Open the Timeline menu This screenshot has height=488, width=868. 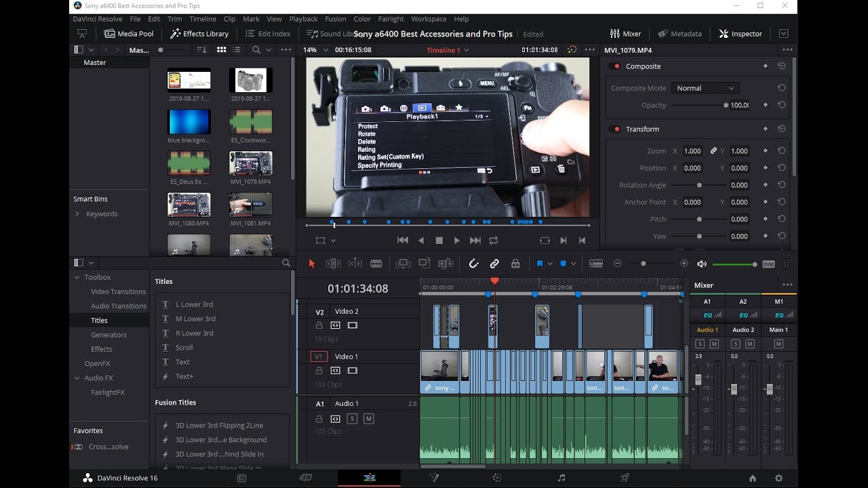click(203, 19)
